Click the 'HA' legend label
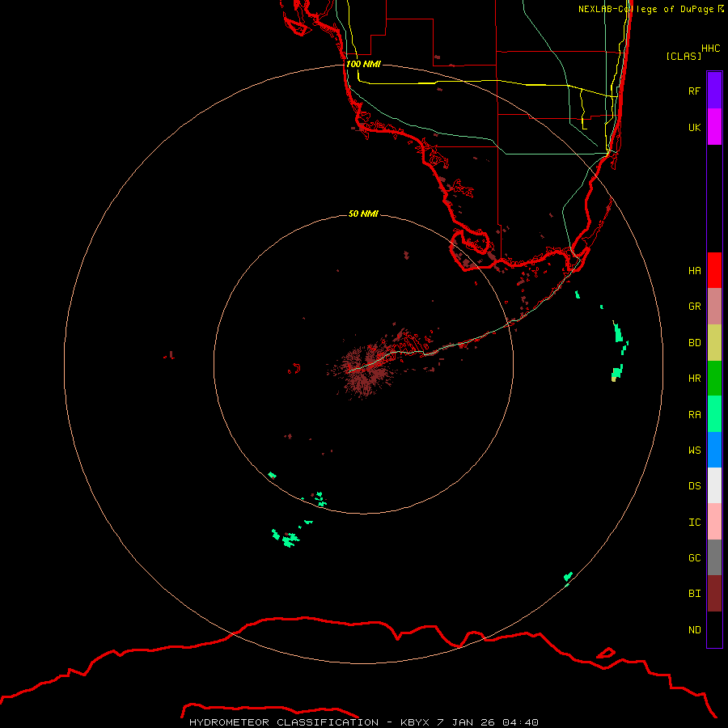728x728 pixels. tap(694, 270)
